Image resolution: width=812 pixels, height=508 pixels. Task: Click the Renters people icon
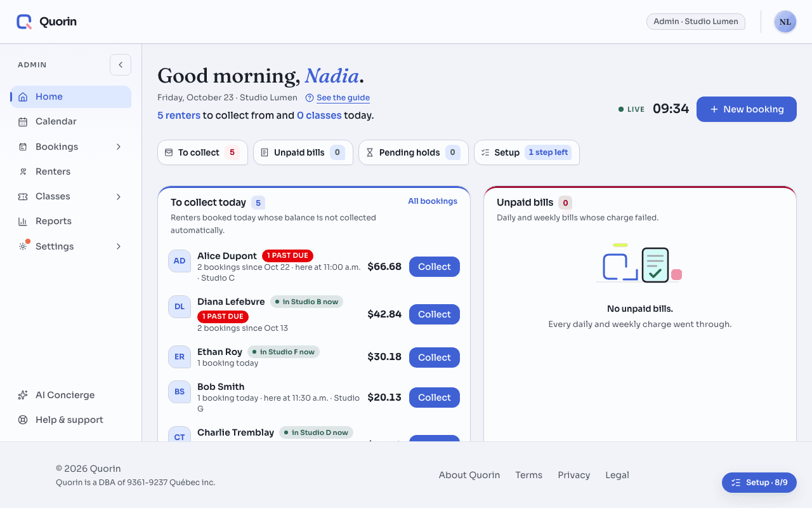coord(23,171)
